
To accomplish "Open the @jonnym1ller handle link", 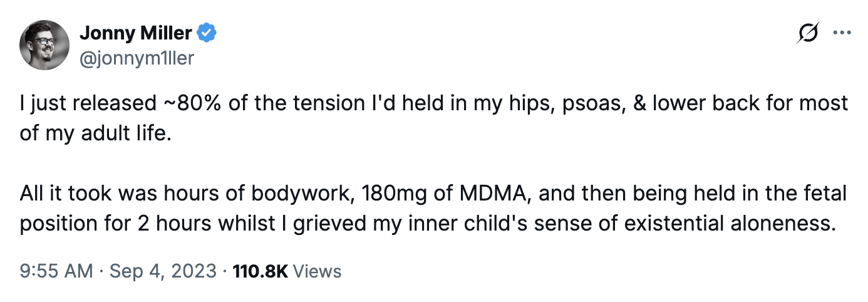I will (137, 58).
